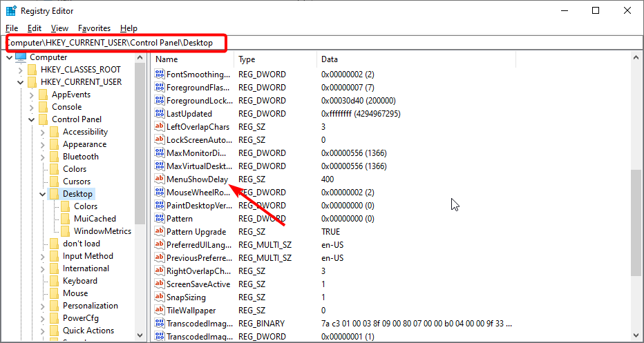Image resolution: width=644 pixels, height=343 pixels.
Task: Click the ForegroundFlas DWORD value icon
Action: [x=160, y=88]
